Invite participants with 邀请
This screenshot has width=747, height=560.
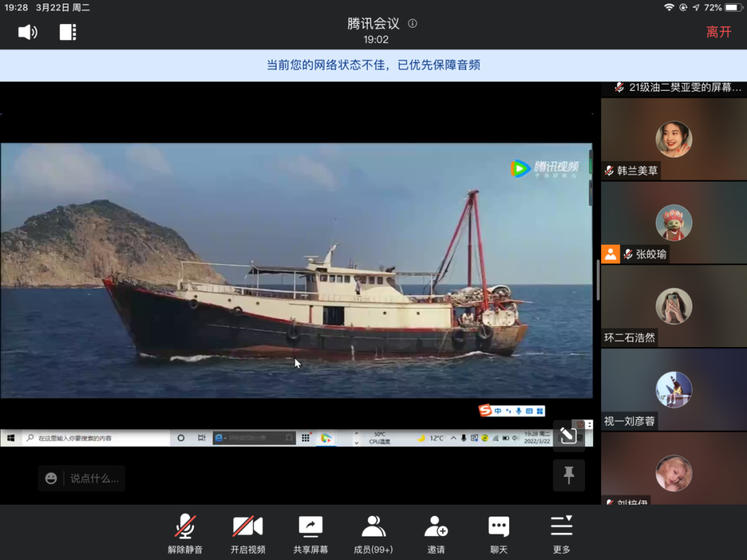pos(436,534)
